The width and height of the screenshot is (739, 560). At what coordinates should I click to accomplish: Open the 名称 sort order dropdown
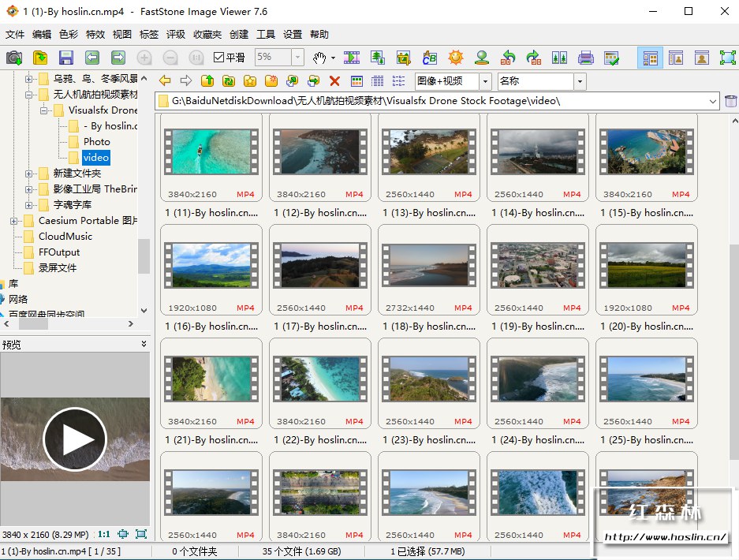click(x=580, y=81)
